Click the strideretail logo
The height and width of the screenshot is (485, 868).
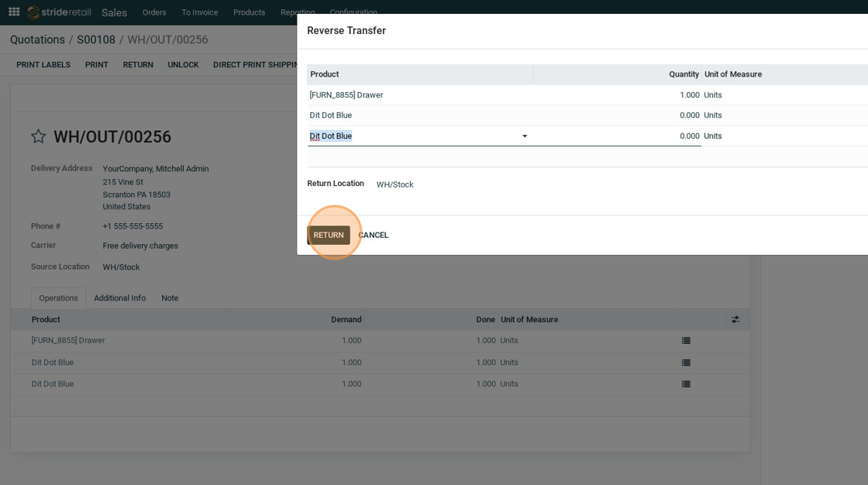pyautogui.click(x=59, y=12)
